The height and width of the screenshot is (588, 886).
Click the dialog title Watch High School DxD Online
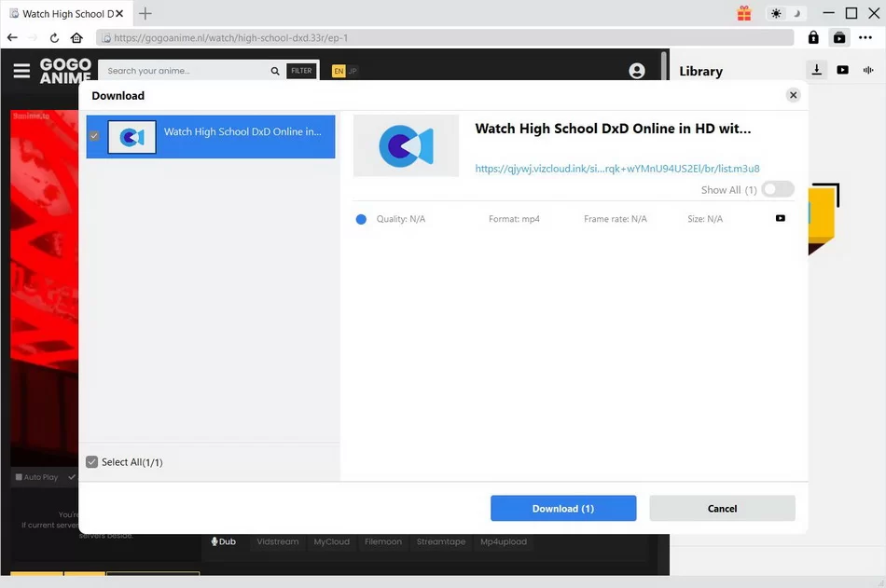(x=613, y=129)
